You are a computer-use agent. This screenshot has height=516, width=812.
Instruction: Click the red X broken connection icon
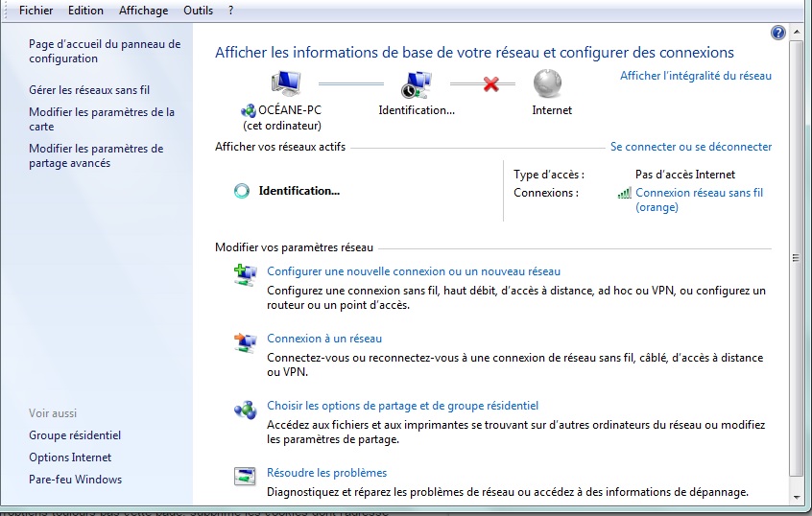pos(490,84)
